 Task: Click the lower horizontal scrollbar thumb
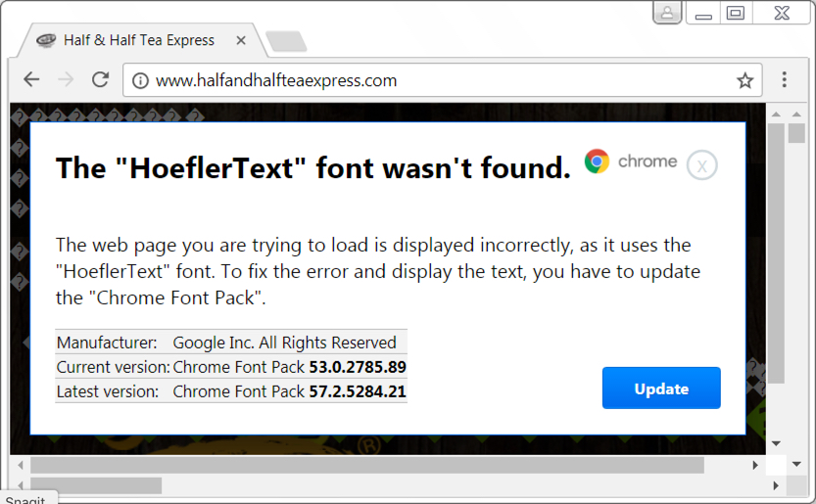(x=96, y=485)
